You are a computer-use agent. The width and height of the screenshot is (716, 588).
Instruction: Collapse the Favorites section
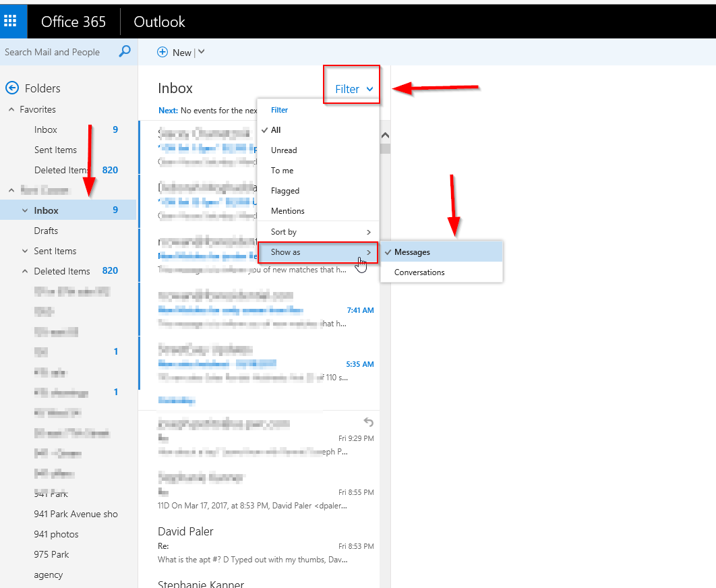click(11, 109)
